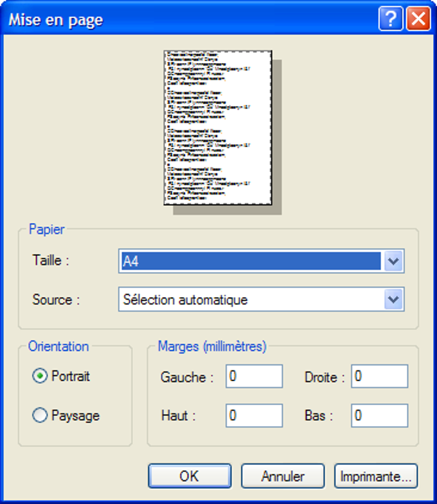Open the Taille paper size dropdown arrow

(393, 261)
